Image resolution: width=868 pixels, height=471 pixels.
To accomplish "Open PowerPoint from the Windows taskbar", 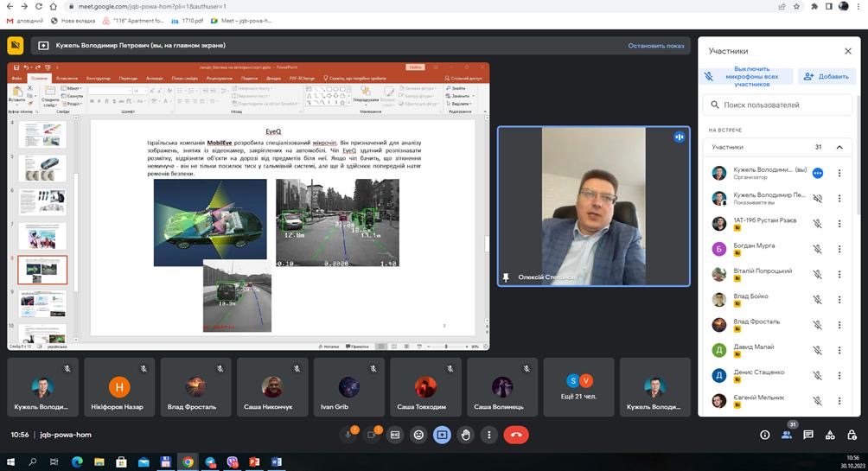I will [x=255, y=462].
